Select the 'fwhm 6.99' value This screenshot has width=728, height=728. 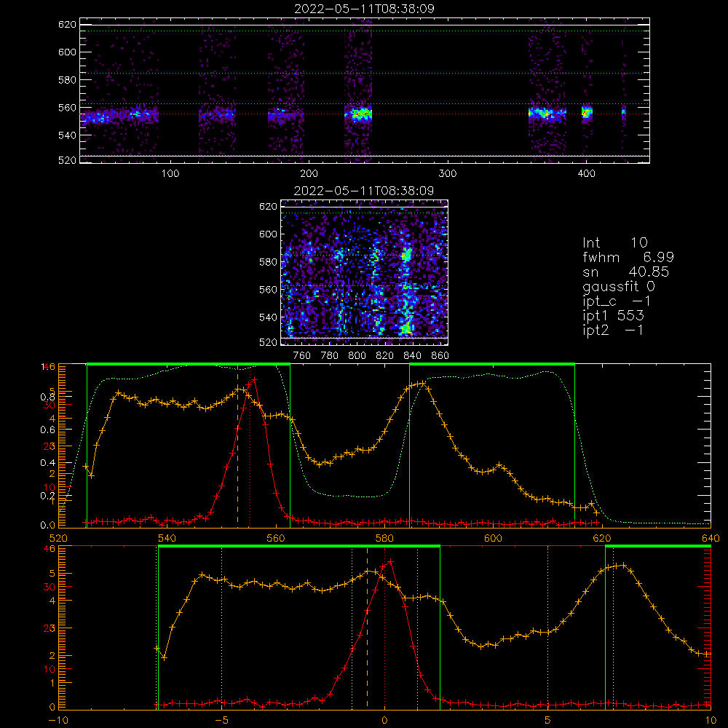628,257
